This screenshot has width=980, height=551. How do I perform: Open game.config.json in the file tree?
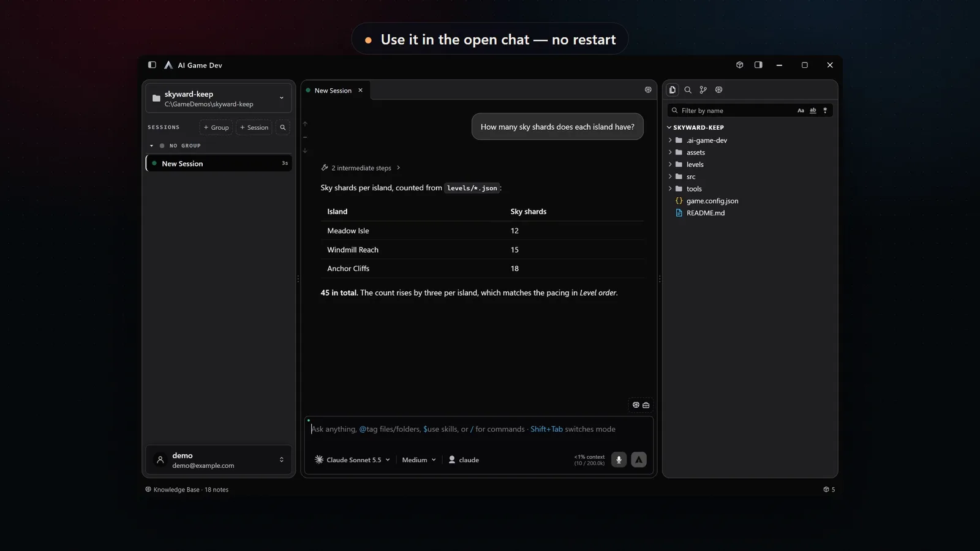pos(712,201)
